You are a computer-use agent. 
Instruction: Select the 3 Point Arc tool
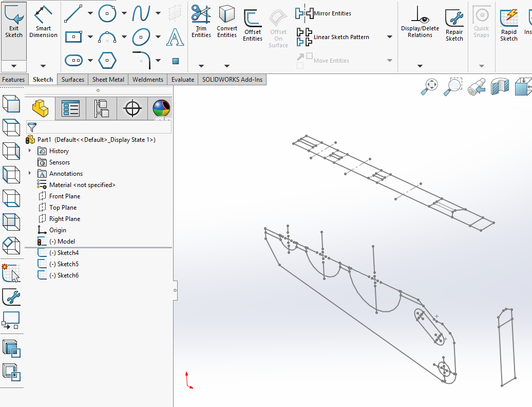[x=107, y=36]
